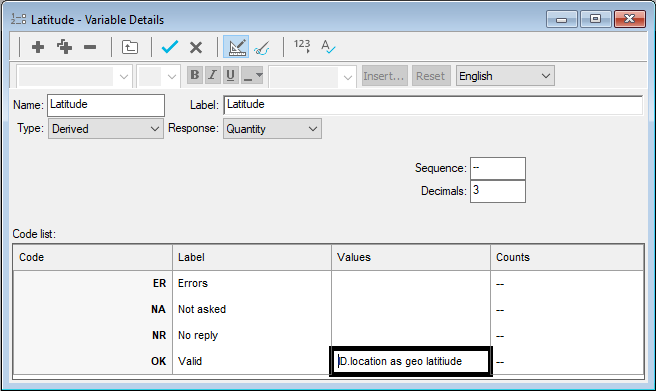Click the 123 renumber codes icon
Image resolution: width=656 pixels, height=391 pixels.
point(302,46)
